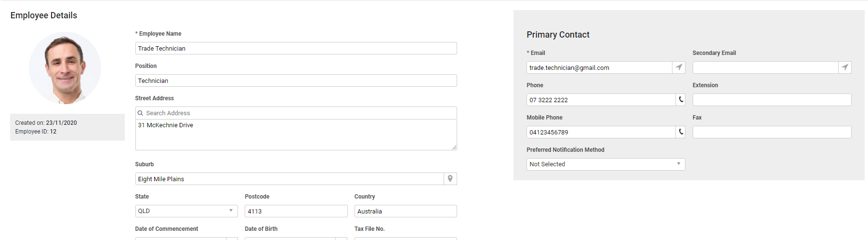Click the search magnifier in Street Address
868x240 pixels.
pyautogui.click(x=141, y=113)
